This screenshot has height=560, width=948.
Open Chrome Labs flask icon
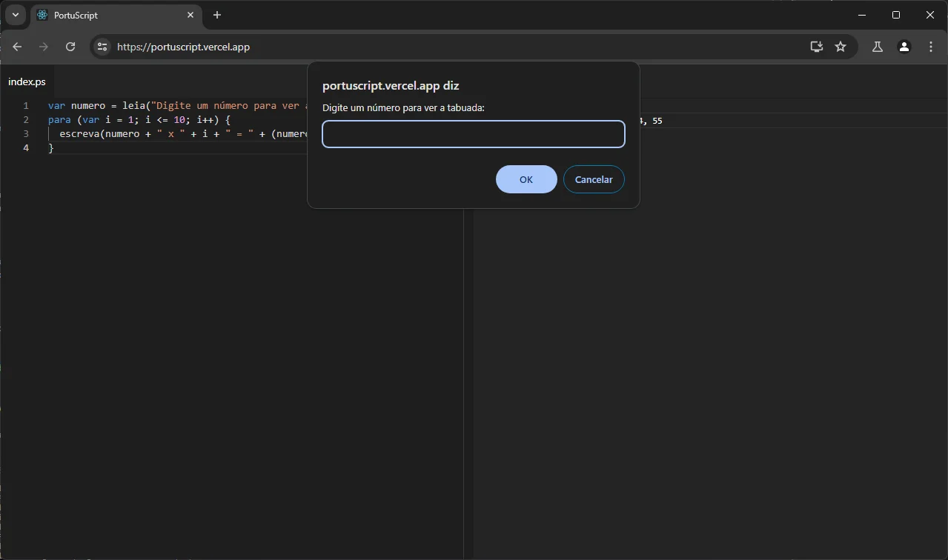click(x=878, y=47)
